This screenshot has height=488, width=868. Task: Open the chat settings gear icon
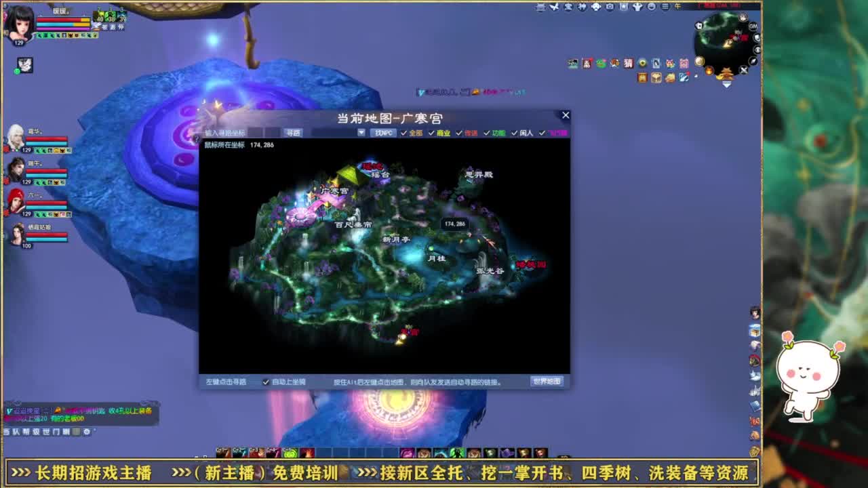[x=87, y=432]
